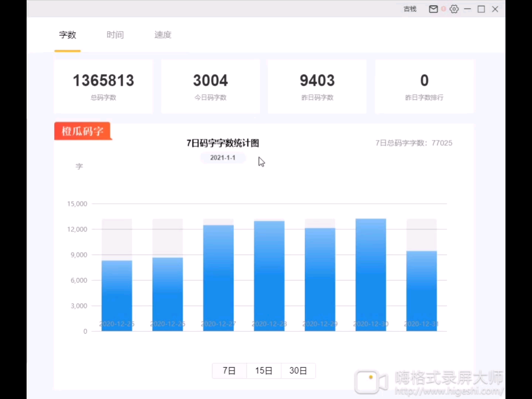Open the 2021-1-1 date picker
This screenshot has height=399, width=532.
(x=223, y=158)
